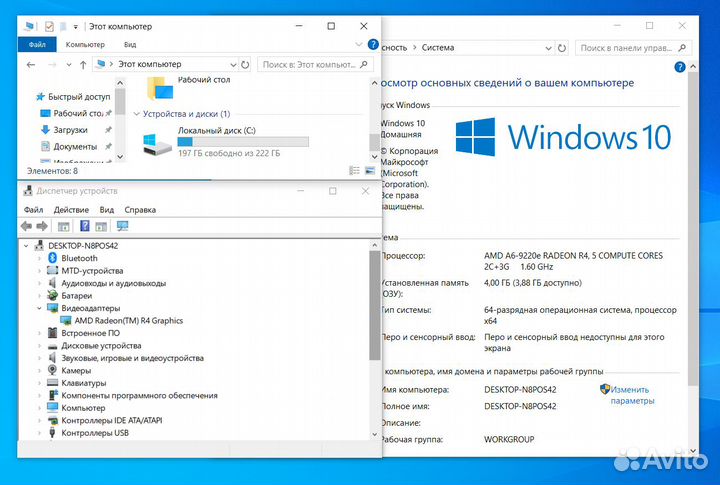Viewport: 720px width, 485px height.
Task: Click the Изменить параметры link
Action: tap(632, 395)
